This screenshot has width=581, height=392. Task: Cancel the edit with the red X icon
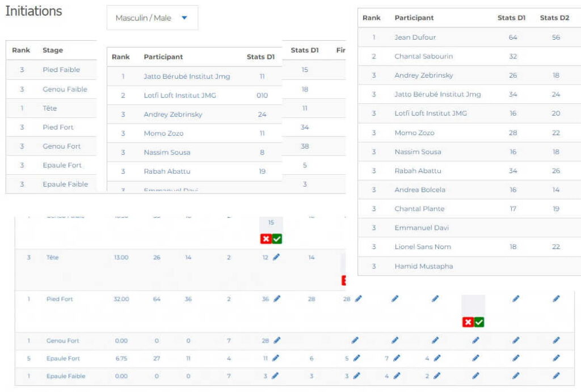click(265, 238)
